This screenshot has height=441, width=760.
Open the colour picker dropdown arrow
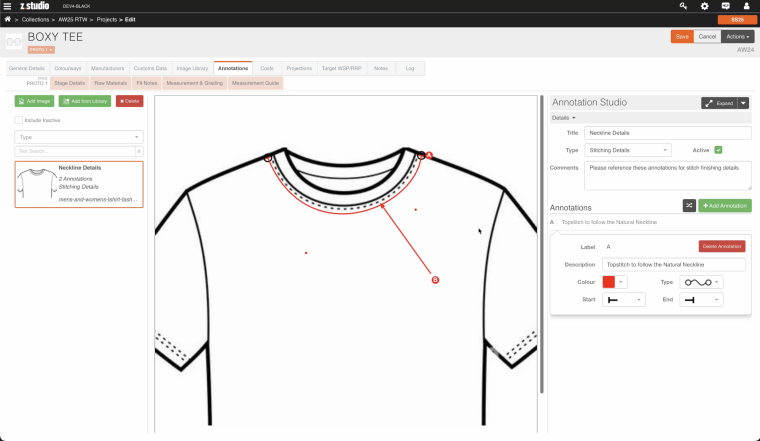coord(621,282)
